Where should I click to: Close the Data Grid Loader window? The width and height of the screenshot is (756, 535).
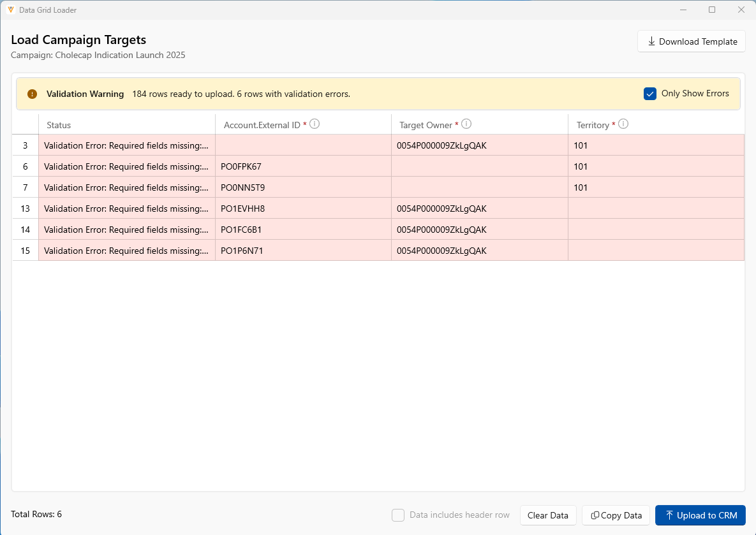click(x=741, y=10)
